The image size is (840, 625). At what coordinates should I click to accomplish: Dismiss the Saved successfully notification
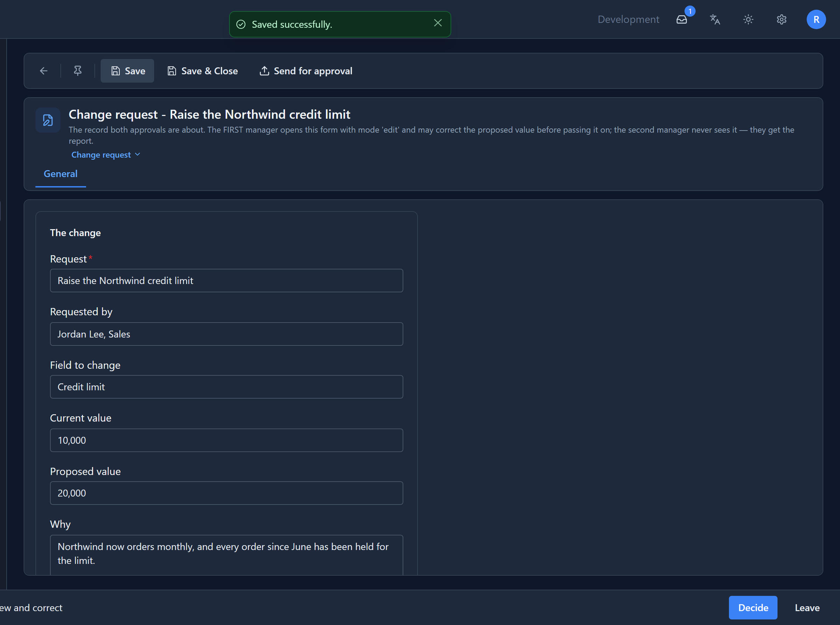pyautogui.click(x=437, y=23)
